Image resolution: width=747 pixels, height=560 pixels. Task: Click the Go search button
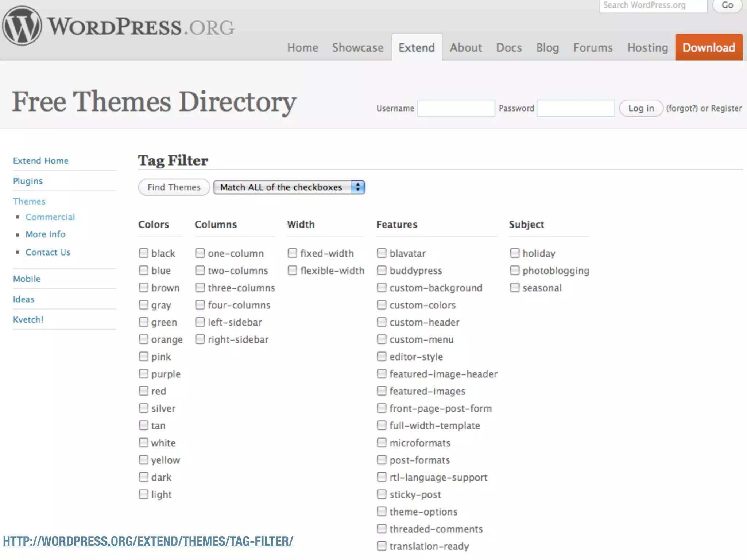(x=727, y=5)
